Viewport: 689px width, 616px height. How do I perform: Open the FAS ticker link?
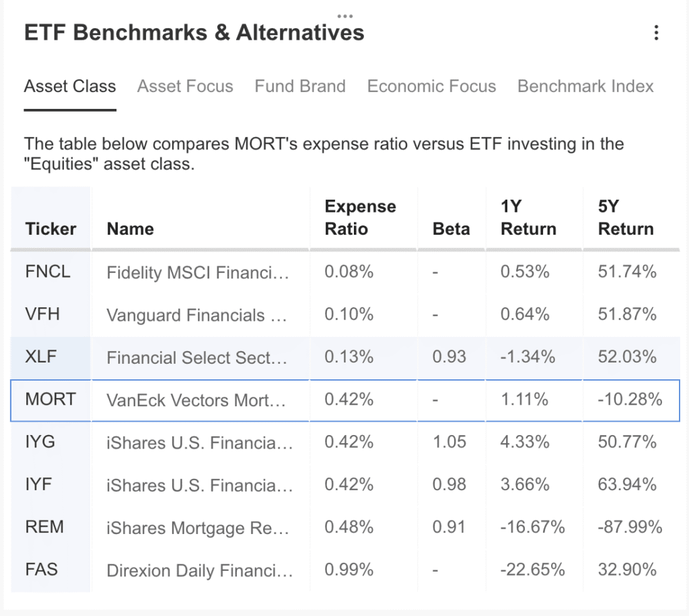click(41, 570)
